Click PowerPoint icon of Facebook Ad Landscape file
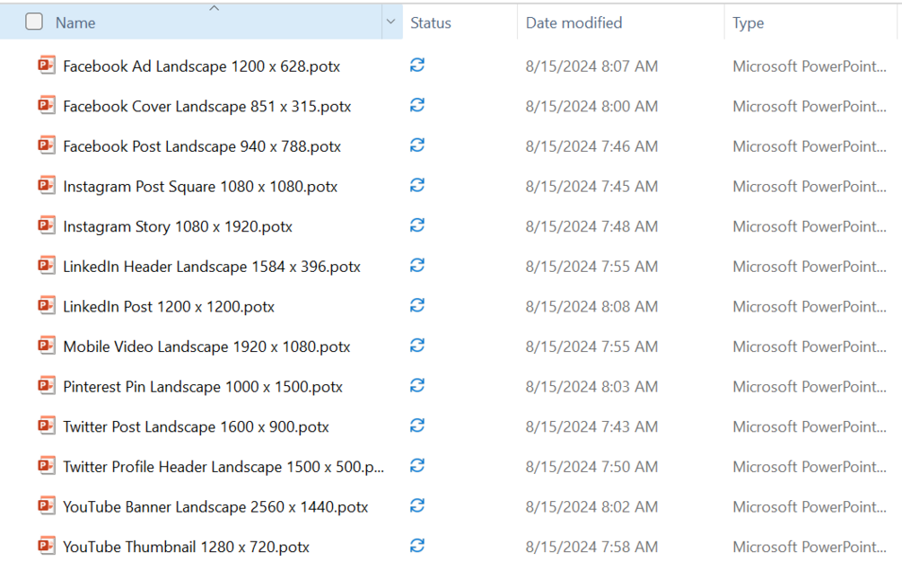 pos(47,66)
